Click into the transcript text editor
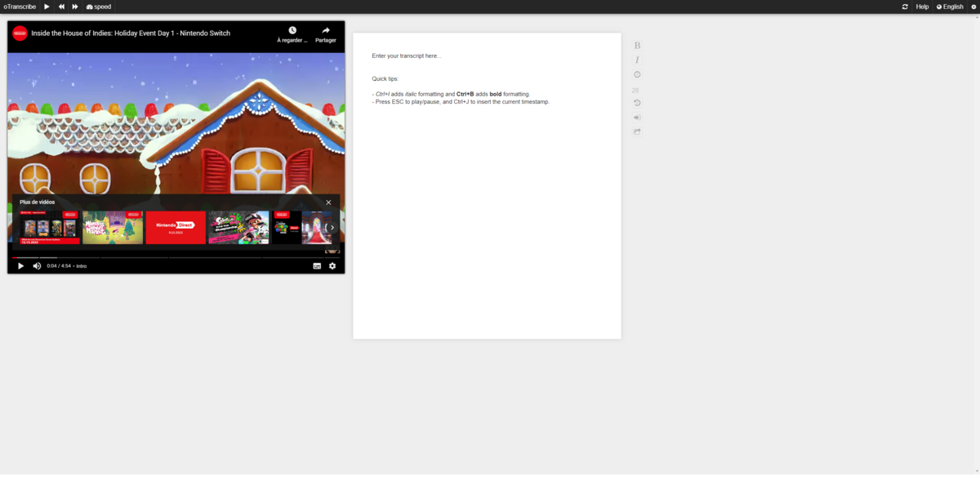The height and width of the screenshot is (481, 980). 487,185
